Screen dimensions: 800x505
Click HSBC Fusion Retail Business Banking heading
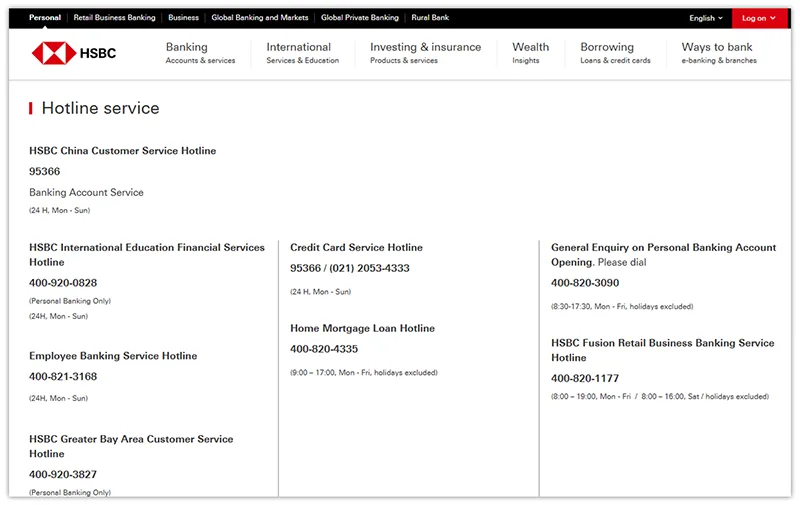(x=662, y=350)
